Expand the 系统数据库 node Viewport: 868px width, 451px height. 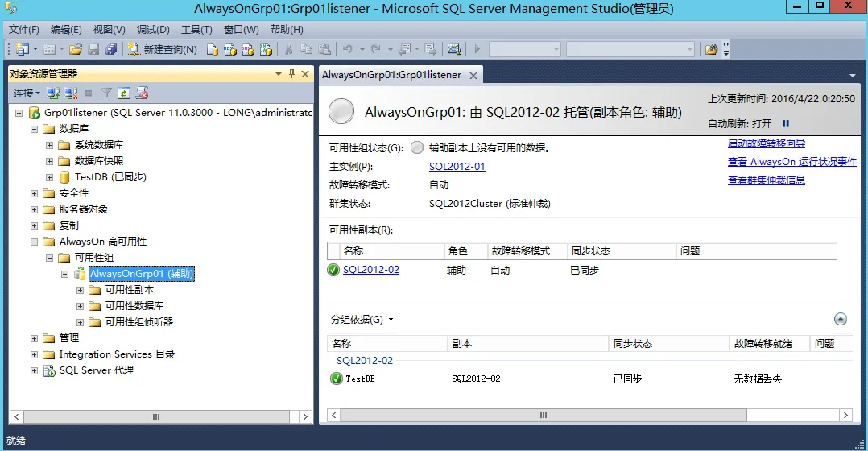(49, 145)
